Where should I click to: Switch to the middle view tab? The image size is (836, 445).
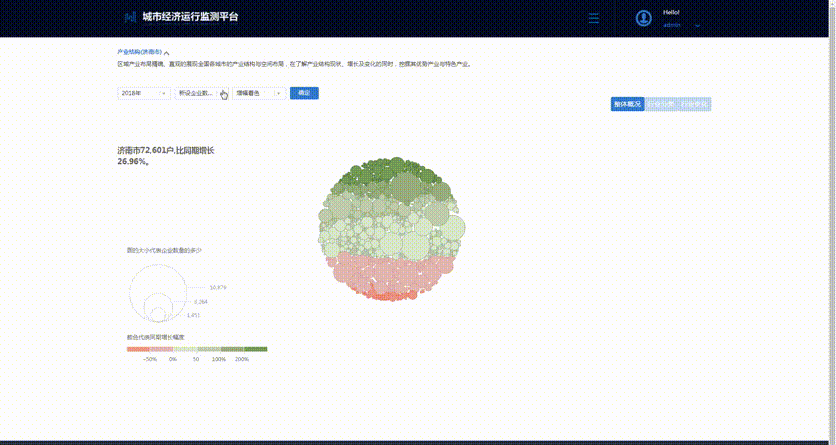661,104
